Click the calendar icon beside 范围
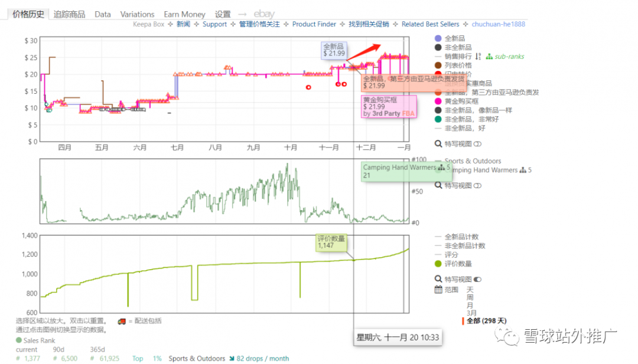 438,290
